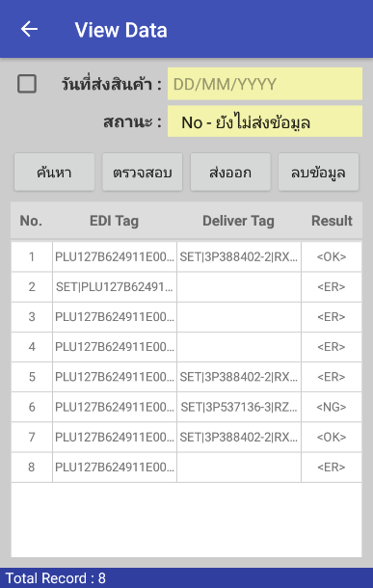Select row 7 OK result cell
Viewport: 373px width, 588px height.
click(x=332, y=437)
